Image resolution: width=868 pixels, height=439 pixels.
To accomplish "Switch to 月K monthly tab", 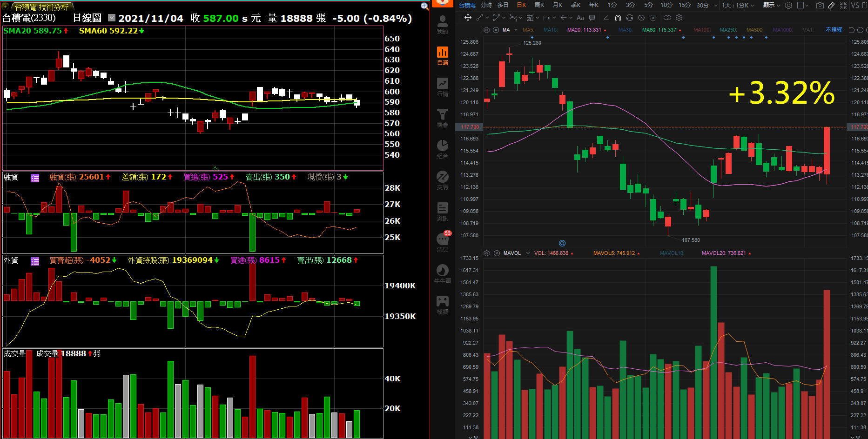I will pyautogui.click(x=558, y=5).
